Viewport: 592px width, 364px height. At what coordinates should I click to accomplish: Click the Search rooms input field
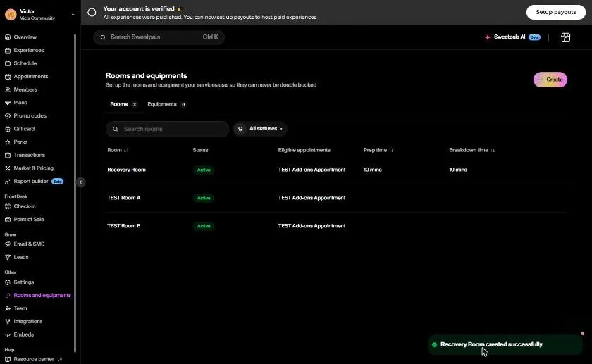point(167,129)
